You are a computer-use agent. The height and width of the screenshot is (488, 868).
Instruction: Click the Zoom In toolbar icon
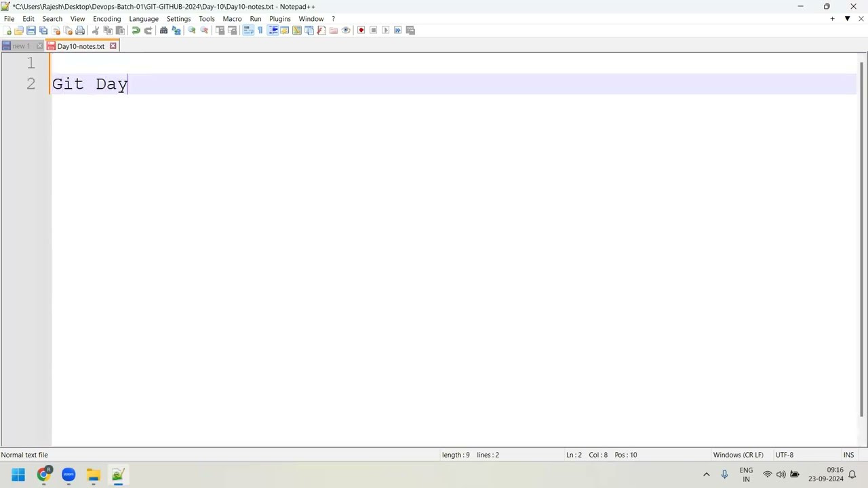[x=191, y=30]
